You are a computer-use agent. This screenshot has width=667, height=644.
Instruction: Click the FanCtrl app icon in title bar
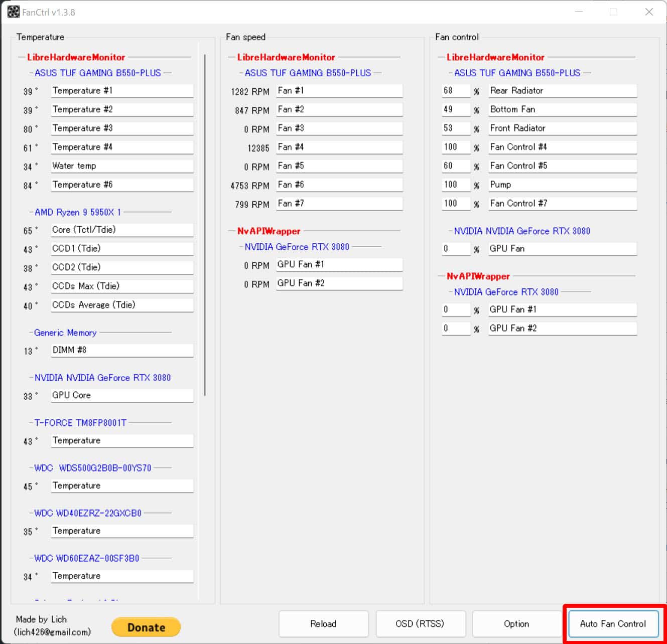pos(13,12)
